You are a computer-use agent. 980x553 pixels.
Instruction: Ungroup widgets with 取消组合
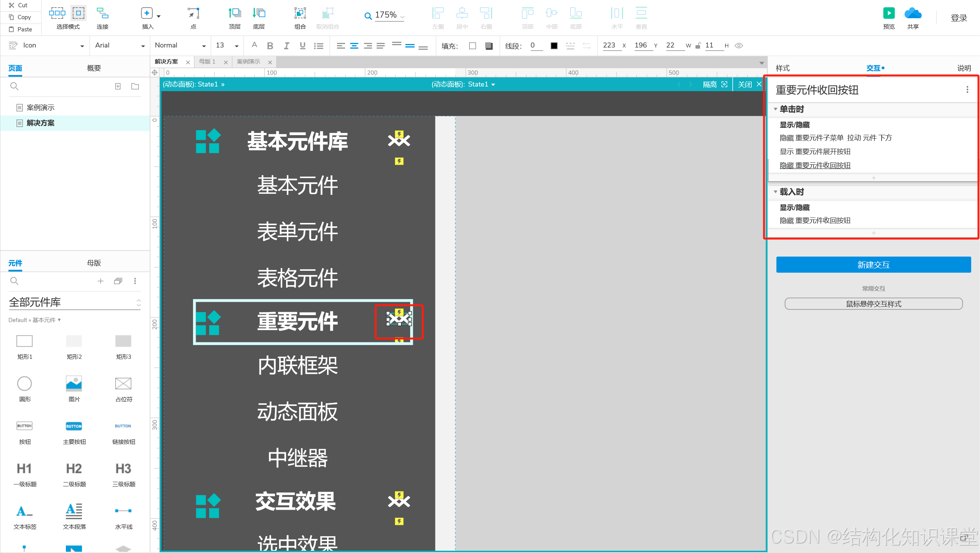327,18
